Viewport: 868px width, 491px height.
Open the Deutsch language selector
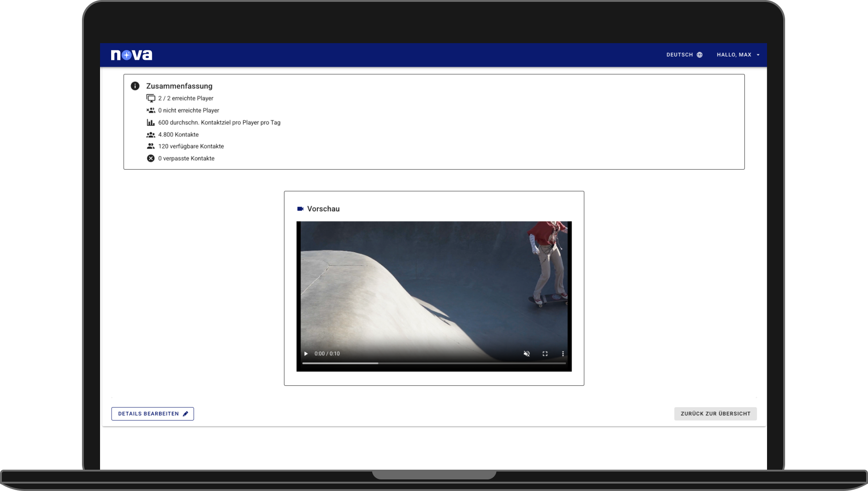pyautogui.click(x=684, y=55)
